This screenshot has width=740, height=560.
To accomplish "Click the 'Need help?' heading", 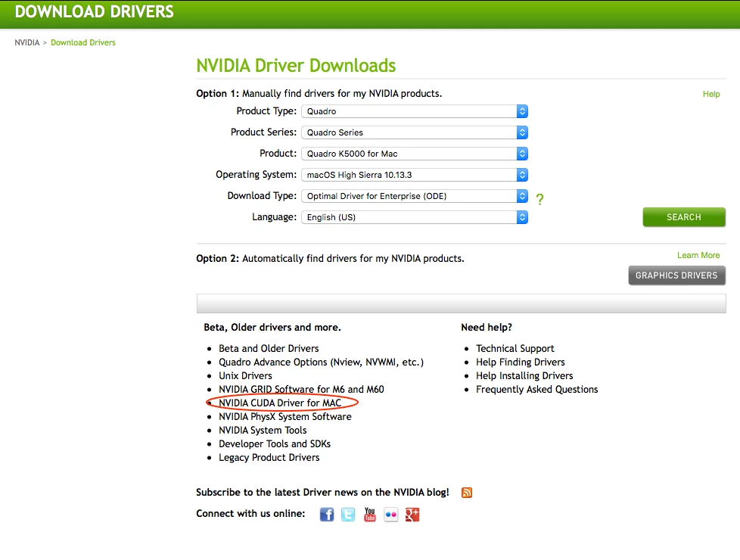I will tap(486, 327).
